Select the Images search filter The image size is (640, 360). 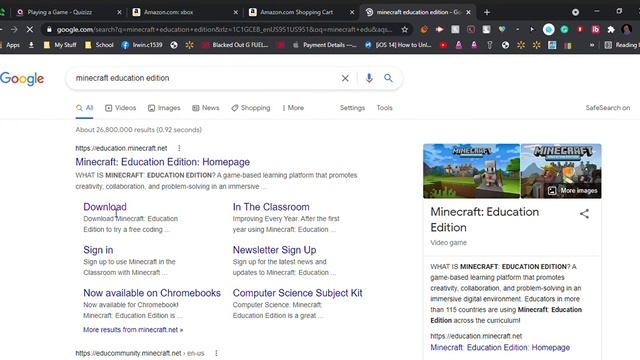tap(164, 108)
